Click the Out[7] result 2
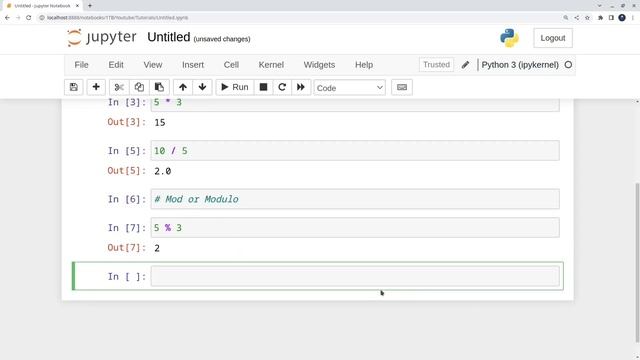640x360 pixels. point(157,248)
